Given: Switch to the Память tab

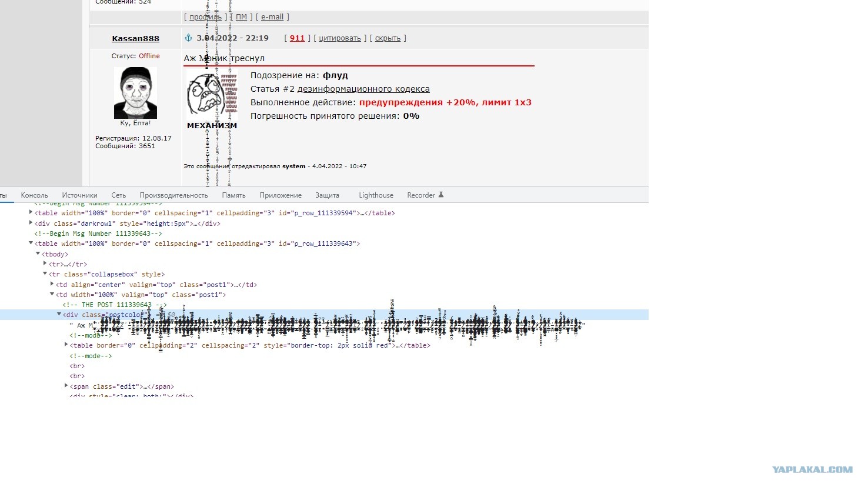Looking at the screenshot, I should pyautogui.click(x=233, y=195).
